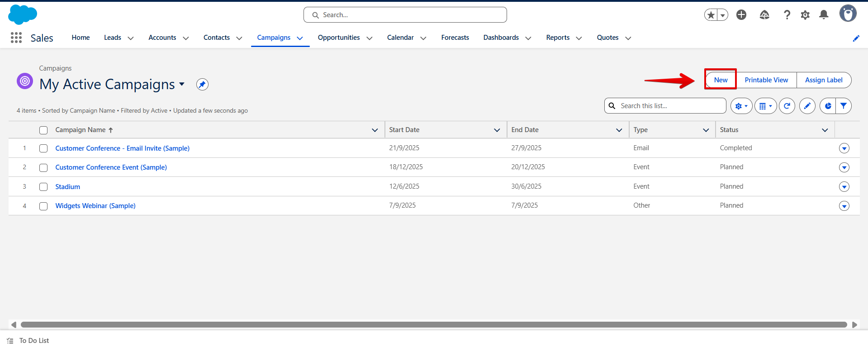Viewport: 868px width, 347px height.
Task: Click the scrollbar right arrow
Action: (854, 325)
